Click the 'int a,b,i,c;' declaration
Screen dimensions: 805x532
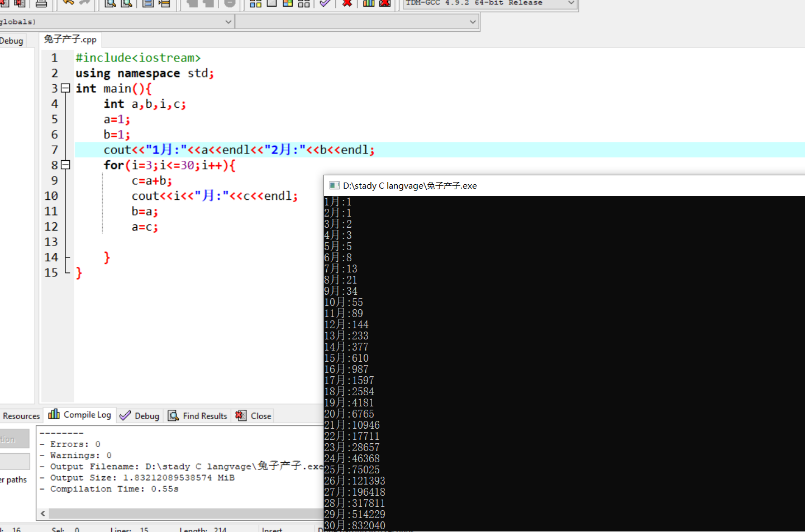[x=145, y=104]
